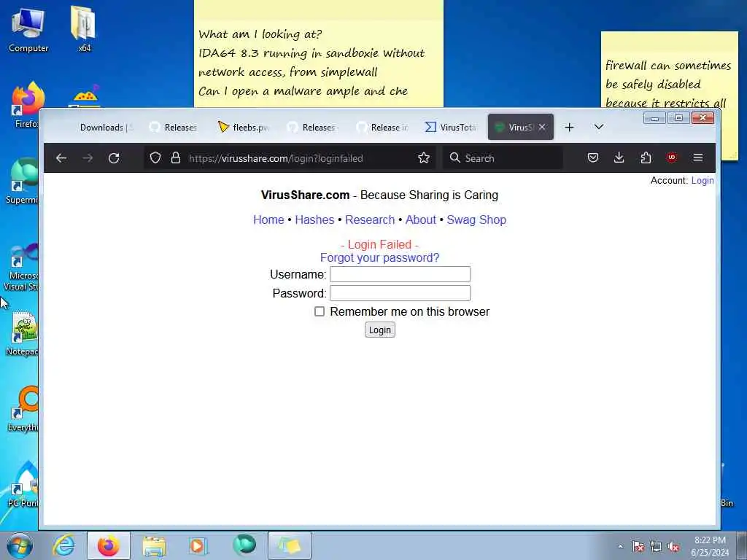Click Forgot your password link
Screen dimensions: 747x560
tap(379, 257)
